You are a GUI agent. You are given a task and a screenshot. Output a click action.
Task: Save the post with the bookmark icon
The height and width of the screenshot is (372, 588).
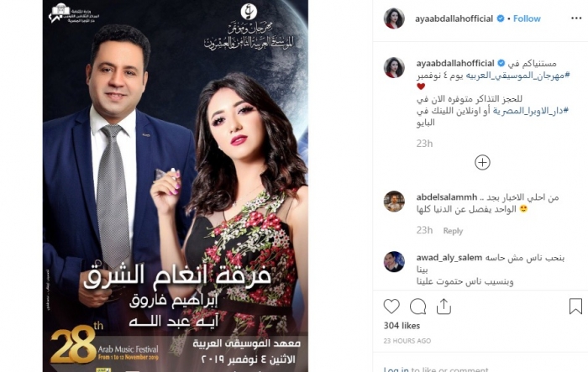click(x=575, y=307)
